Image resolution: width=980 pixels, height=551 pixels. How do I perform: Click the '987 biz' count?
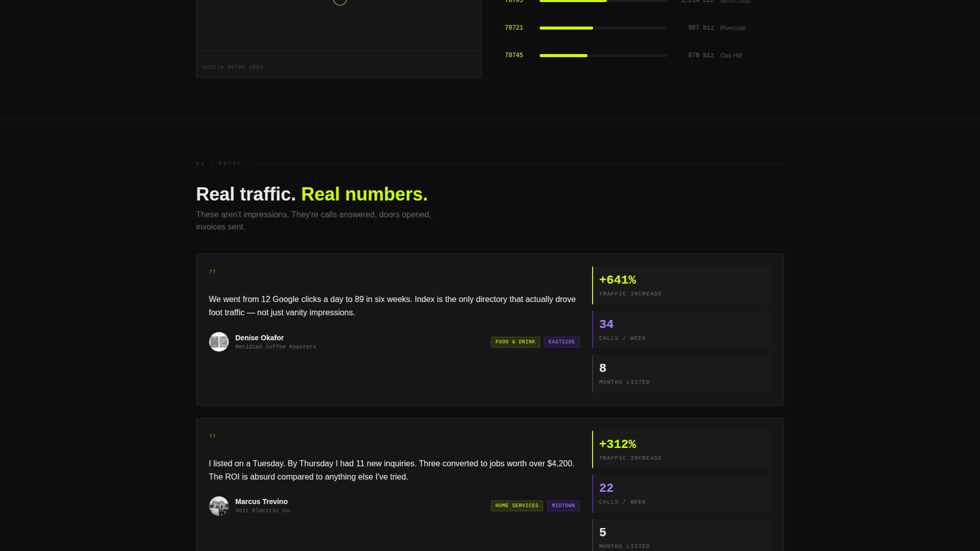click(700, 28)
